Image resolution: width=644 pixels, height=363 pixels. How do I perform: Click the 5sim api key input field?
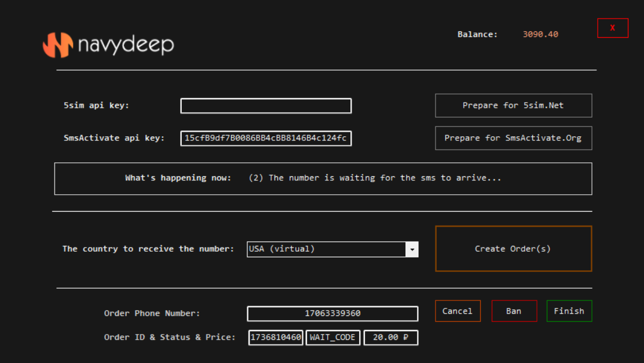[x=266, y=106]
